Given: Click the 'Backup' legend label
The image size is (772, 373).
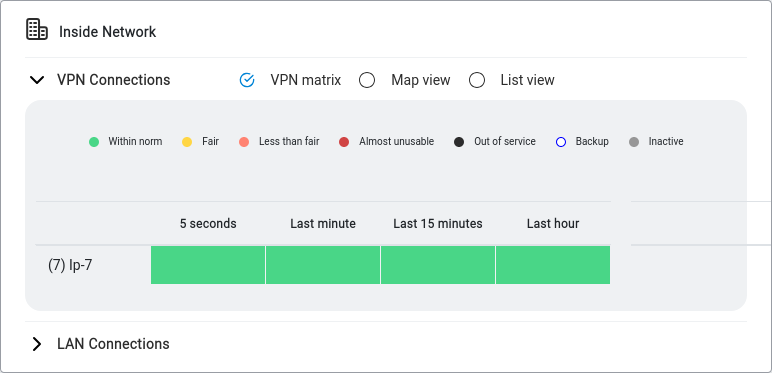Looking at the screenshot, I should tap(592, 141).
